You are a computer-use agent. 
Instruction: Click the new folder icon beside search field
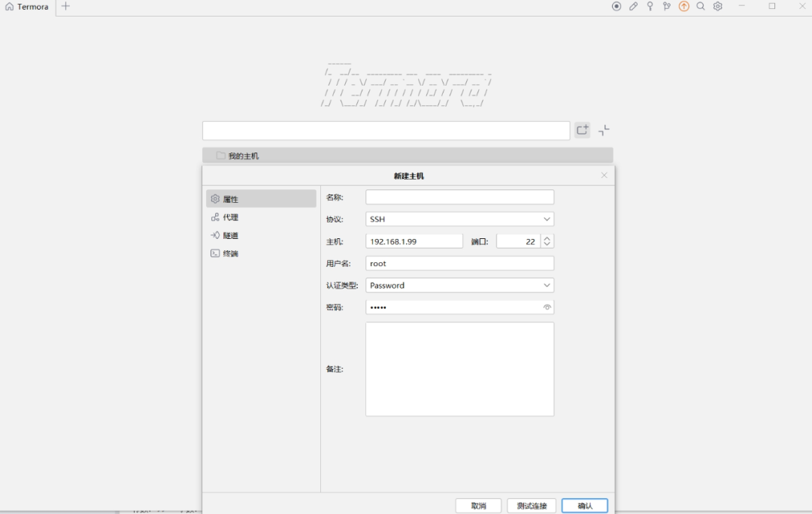pyautogui.click(x=583, y=130)
